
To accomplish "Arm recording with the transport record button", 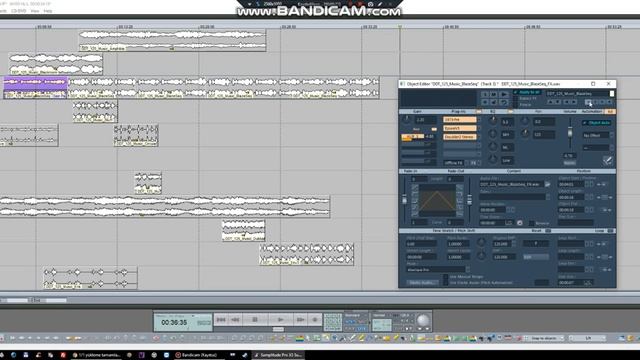I will coord(315,320).
